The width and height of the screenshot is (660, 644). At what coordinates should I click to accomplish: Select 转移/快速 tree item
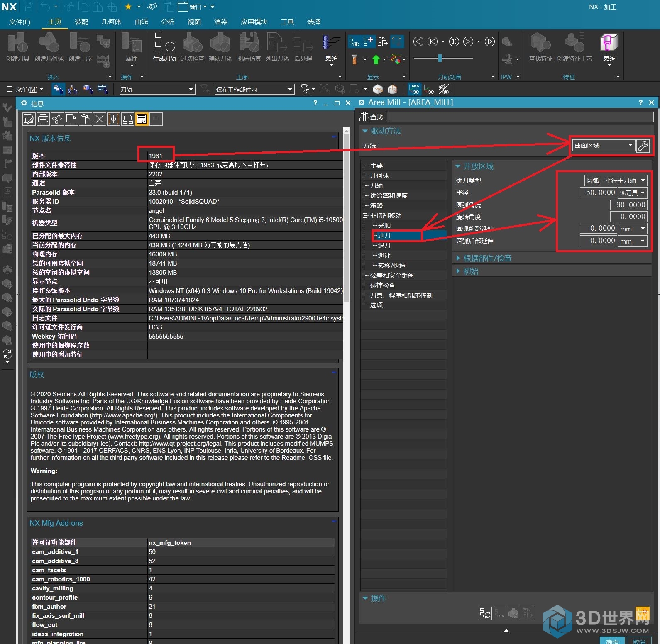pyautogui.click(x=391, y=266)
